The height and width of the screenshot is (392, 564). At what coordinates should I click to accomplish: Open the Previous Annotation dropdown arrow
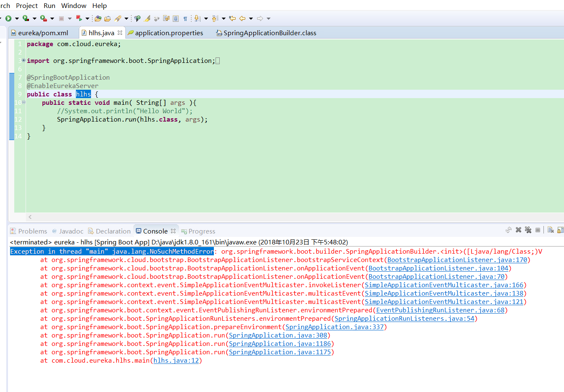(224, 18)
